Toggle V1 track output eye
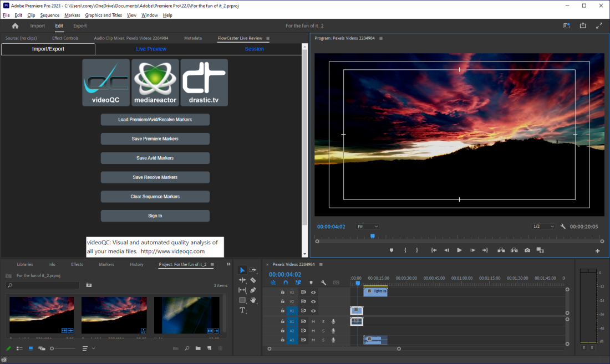The height and width of the screenshot is (364, 610). click(x=313, y=311)
